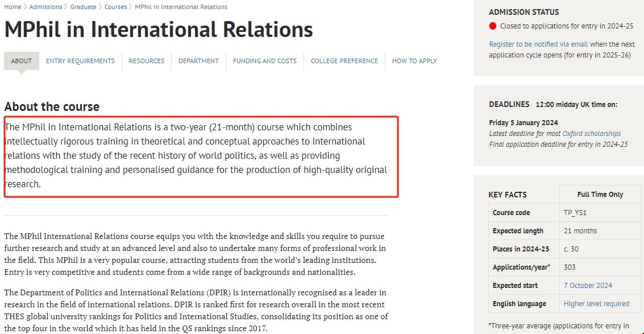The width and height of the screenshot is (644, 334).
Task: Click Register to be notified via email
Action: (538, 44)
